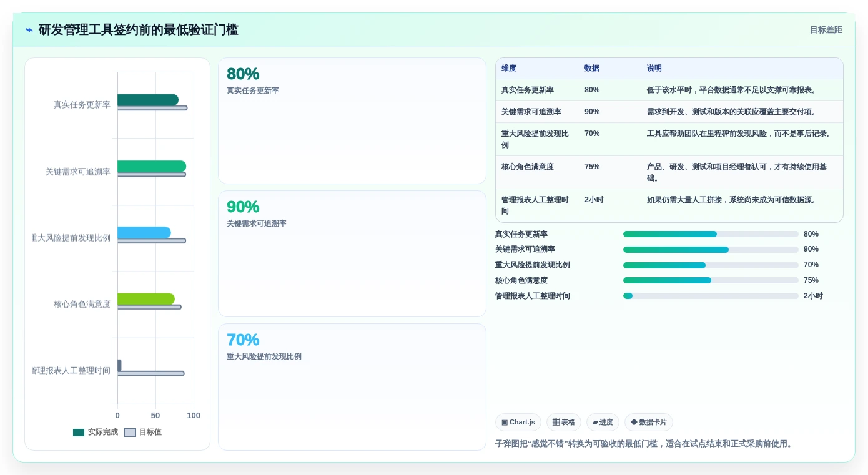868x475 pixels.
Task: Click the x-axis tick label 50
Action: [155, 416]
